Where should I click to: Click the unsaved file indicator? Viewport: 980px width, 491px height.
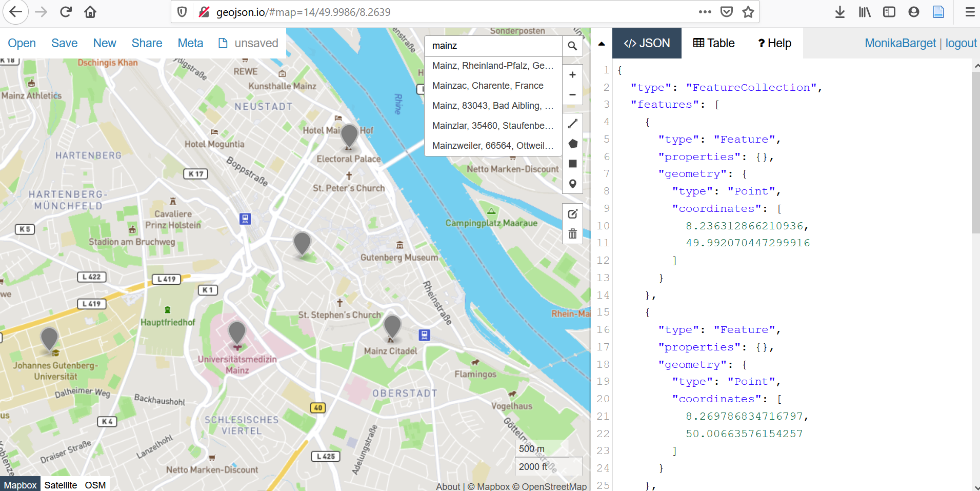coord(249,43)
